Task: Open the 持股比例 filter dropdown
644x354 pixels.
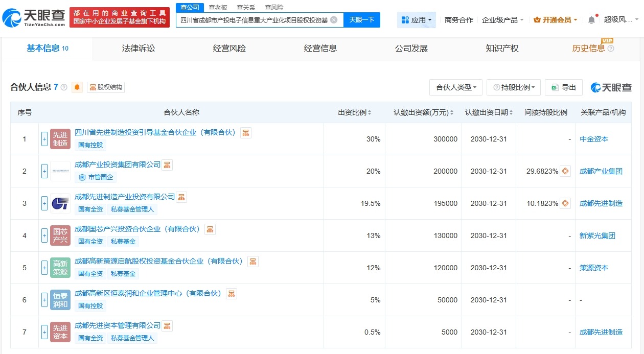Action: [x=513, y=87]
